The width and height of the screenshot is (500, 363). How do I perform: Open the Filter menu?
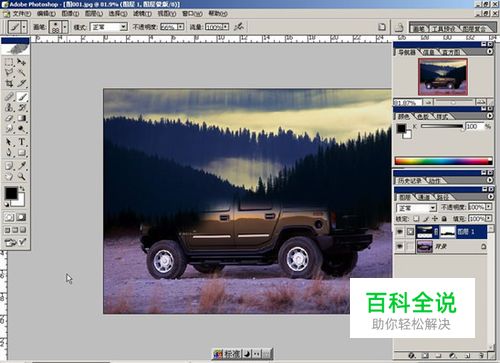tap(142, 14)
